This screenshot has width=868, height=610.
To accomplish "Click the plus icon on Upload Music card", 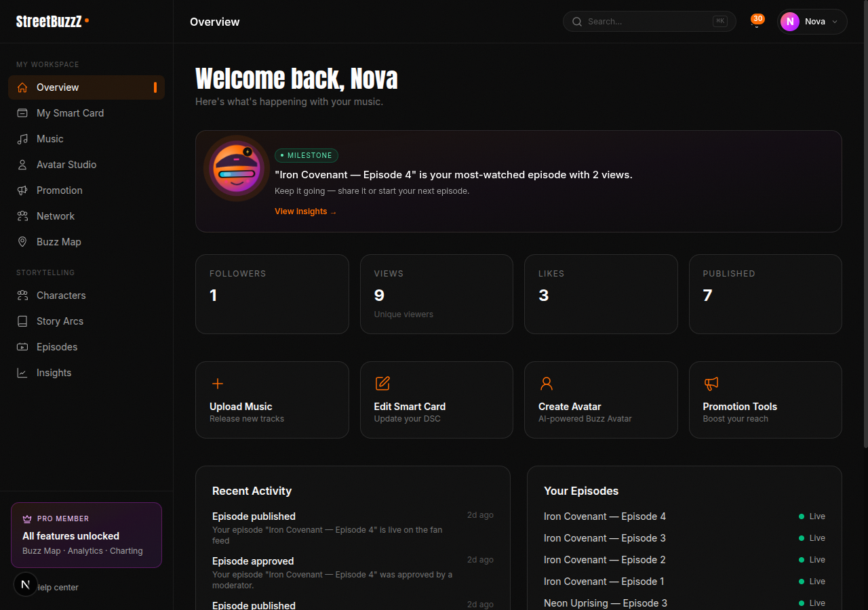I will point(218,384).
